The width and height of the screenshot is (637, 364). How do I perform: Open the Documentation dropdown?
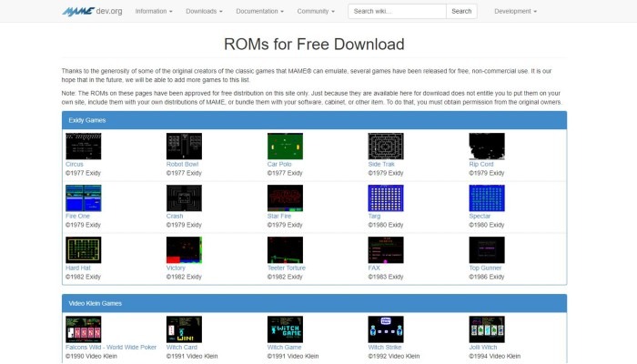point(260,11)
